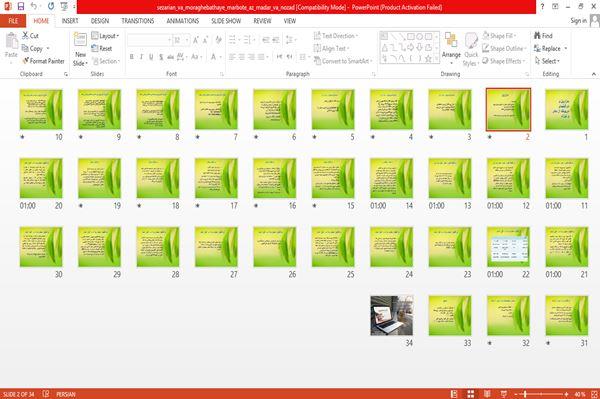Viewport: 600px width, 399px height.
Task: Switch to the DESIGN tab
Action: click(100, 21)
